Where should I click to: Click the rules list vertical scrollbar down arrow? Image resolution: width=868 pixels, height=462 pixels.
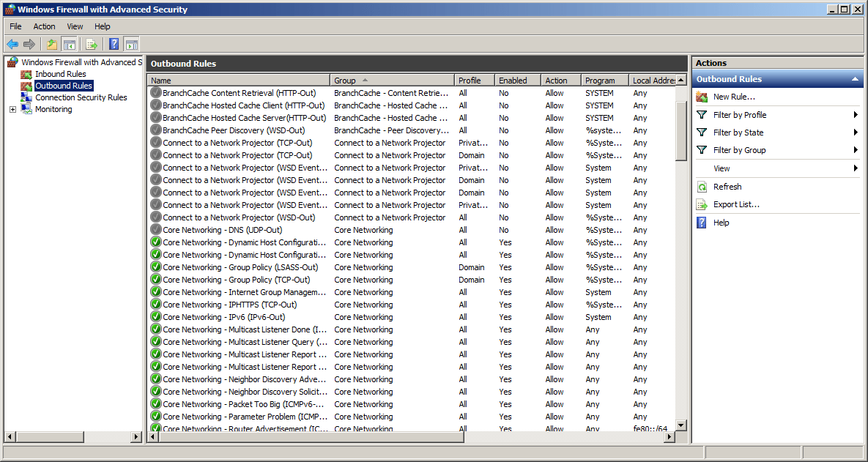(x=680, y=425)
